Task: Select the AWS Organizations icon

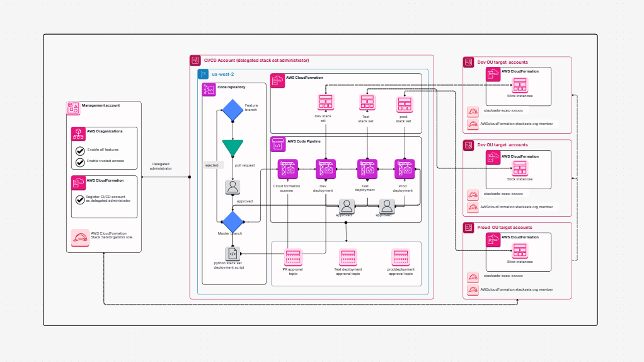Action: click(x=78, y=134)
